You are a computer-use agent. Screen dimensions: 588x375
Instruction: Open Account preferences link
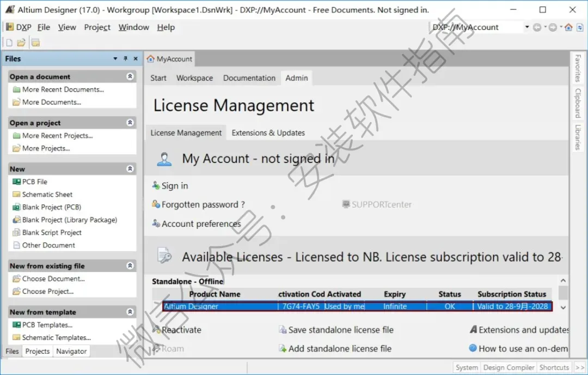click(x=201, y=223)
